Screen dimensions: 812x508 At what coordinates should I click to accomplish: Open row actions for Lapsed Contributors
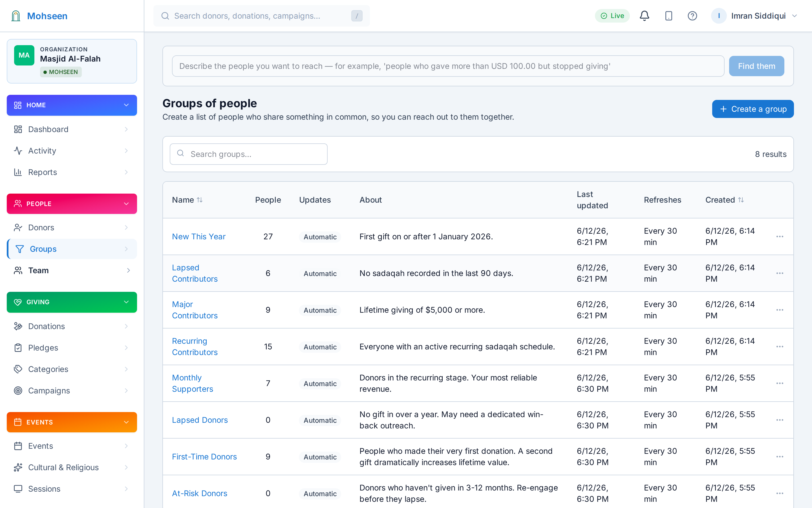780,273
